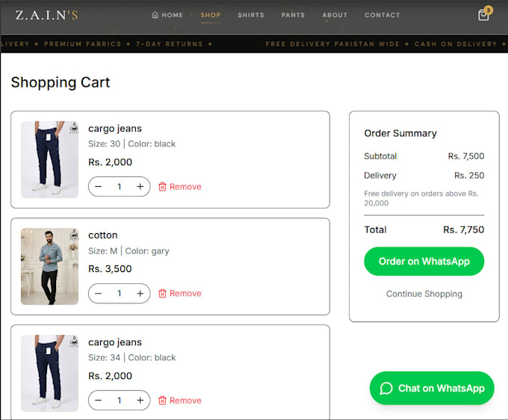The height and width of the screenshot is (420, 508).
Task: Click trash icon for cargo jeans size 30
Action: (x=162, y=187)
